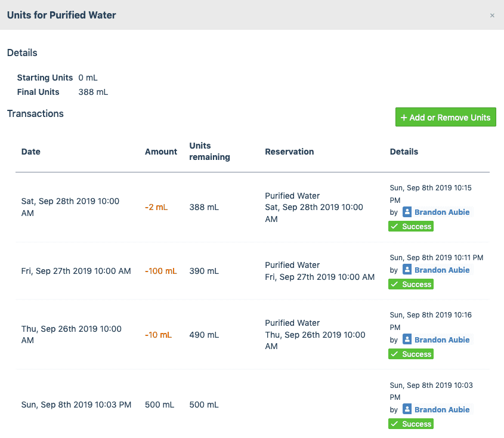Click the Date column header
The image size is (504, 438).
point(31,152)
